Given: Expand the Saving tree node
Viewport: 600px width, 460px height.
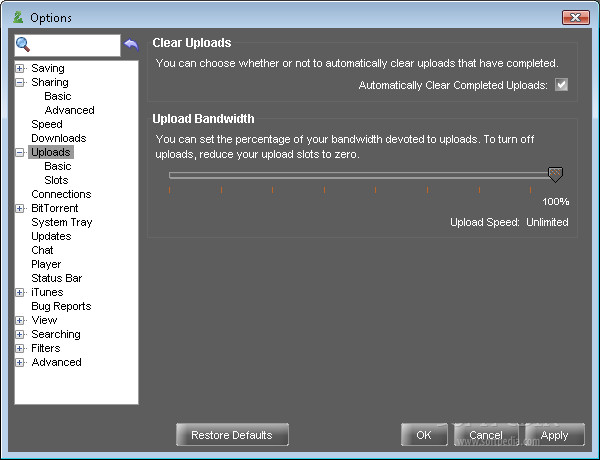Looking at the screenshot, I should (x=20, y=69).
